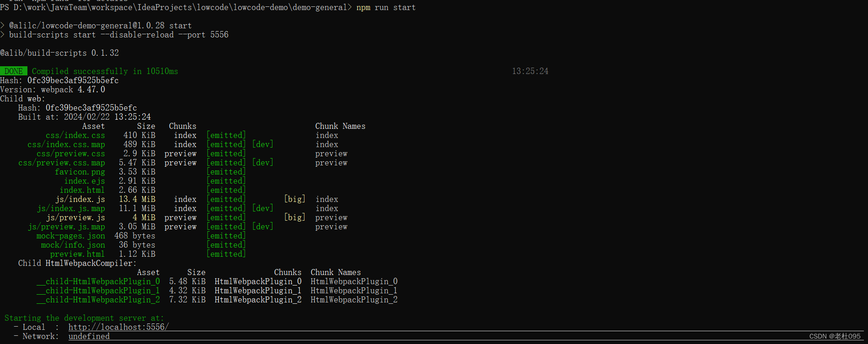Select preview.html asset entry
Viewport: 868px width, 344px height.
(77, 254)
